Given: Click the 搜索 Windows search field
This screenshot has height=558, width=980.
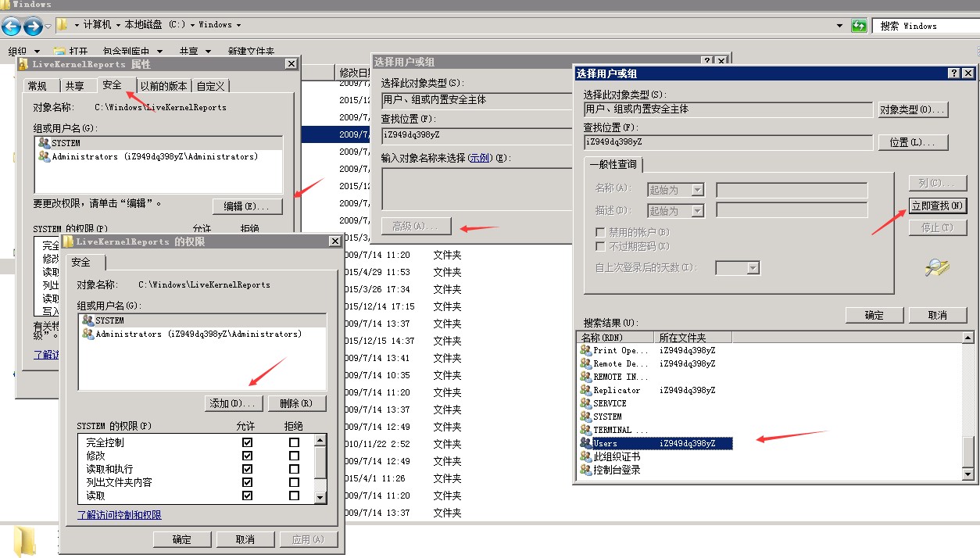Looking at the screenshot, I should coord(925,26).
